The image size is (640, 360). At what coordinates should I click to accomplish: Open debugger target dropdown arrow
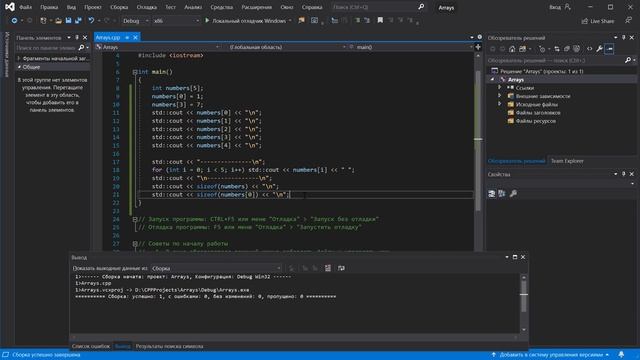tap(290, 20)
